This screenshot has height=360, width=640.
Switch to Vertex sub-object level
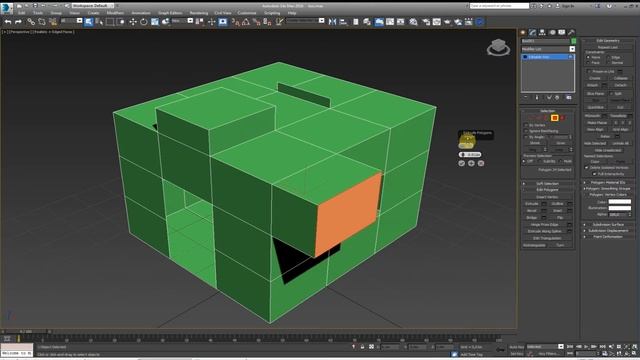(531, 118)
